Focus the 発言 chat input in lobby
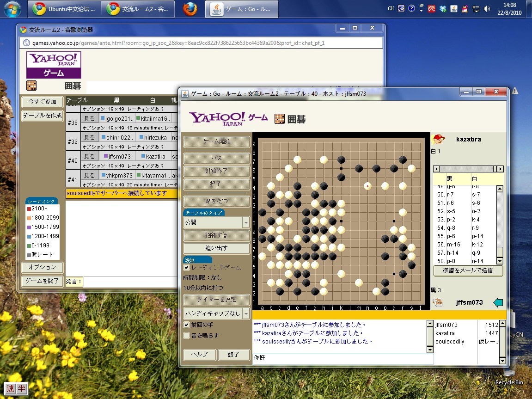Screen dimensions: 532x399 130,282
